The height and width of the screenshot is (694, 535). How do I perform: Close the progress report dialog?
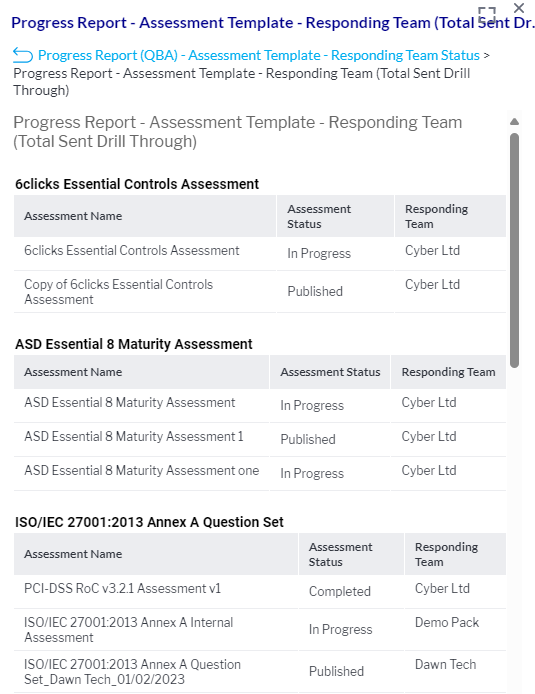[x=519, y=8]
